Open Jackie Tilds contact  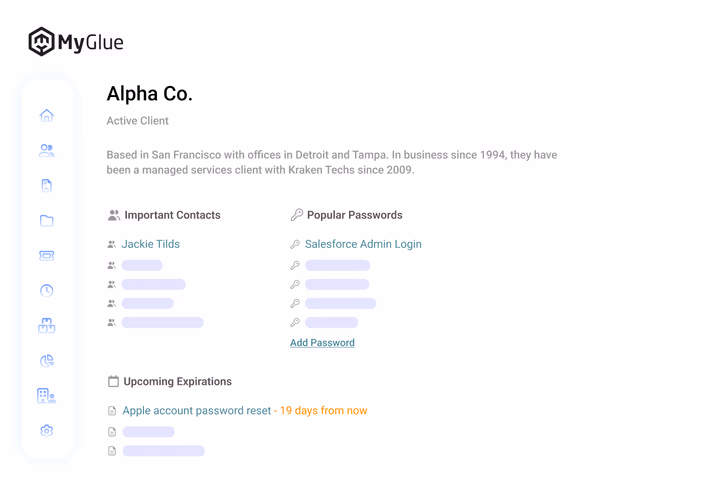click(x=151, y=244)
